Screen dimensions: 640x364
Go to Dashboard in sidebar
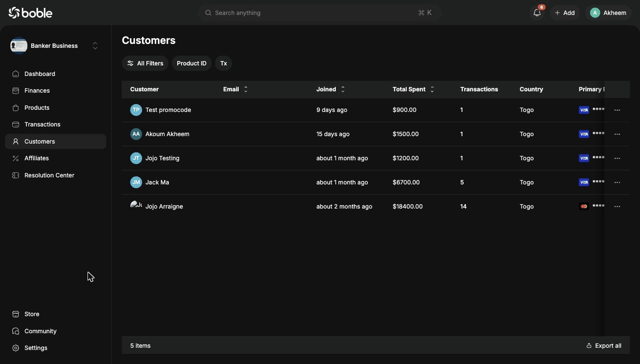pyautogui.click(x=55, y=74)
